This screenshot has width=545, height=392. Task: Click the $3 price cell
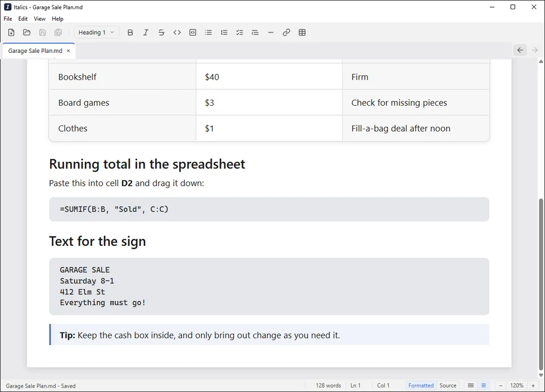pos(269,102)
